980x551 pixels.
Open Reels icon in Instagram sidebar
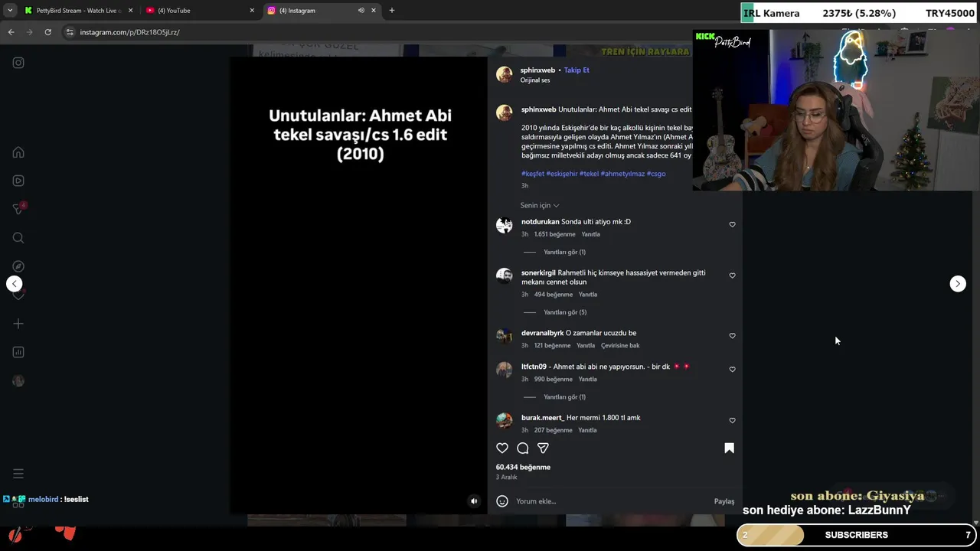pyautogui.click(x=18, y=181)
